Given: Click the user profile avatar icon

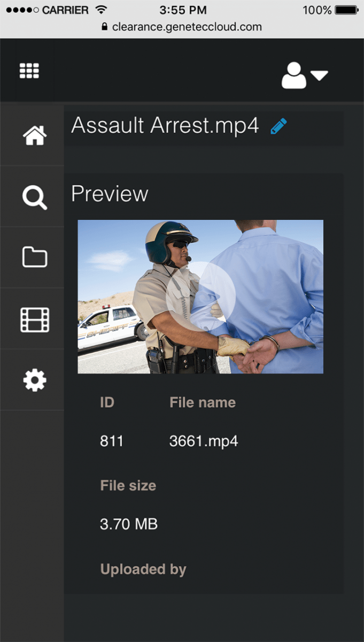Looking at the screenshot, I should [x=293, y=75].
